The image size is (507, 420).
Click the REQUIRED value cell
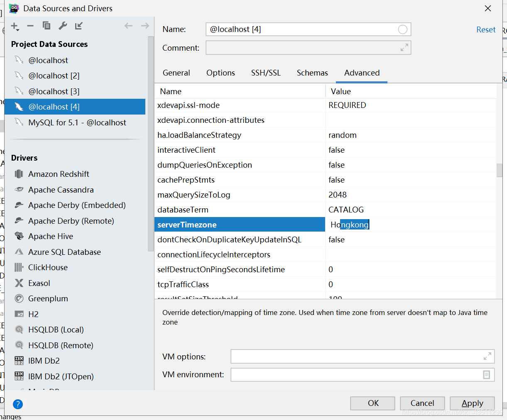point(410,105)
